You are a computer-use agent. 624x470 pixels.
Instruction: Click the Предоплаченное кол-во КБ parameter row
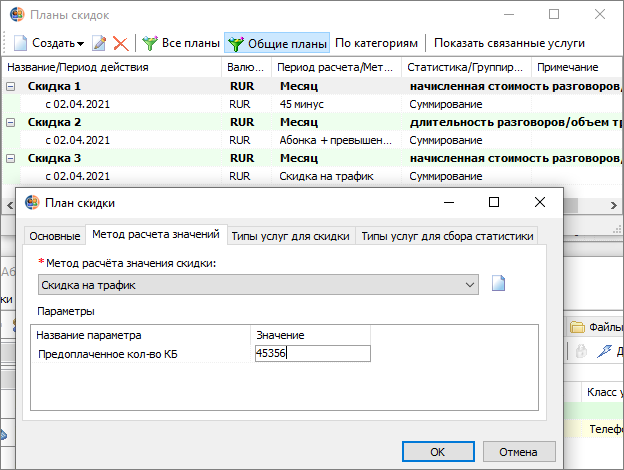coord(201,354)
